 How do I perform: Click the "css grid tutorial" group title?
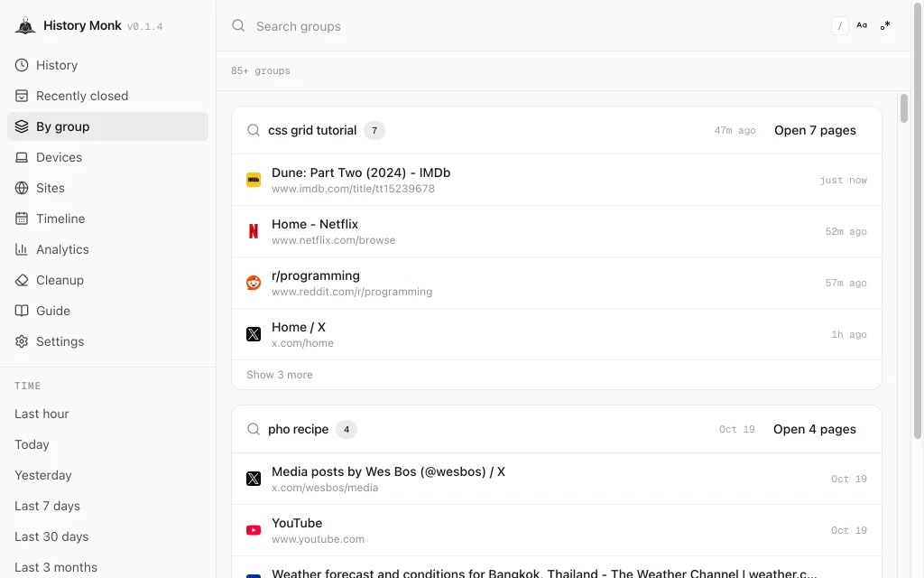pyautogui.click(x=312, y=130)
